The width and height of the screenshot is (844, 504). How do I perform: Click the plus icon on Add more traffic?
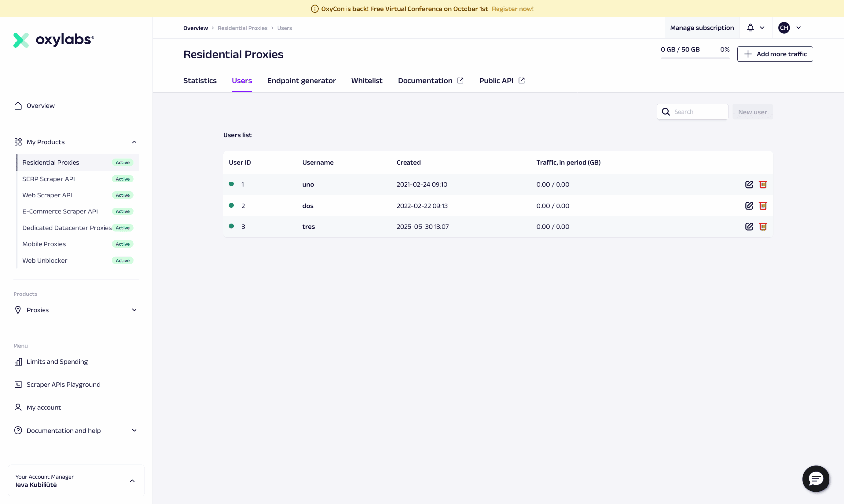pos(748,54)
